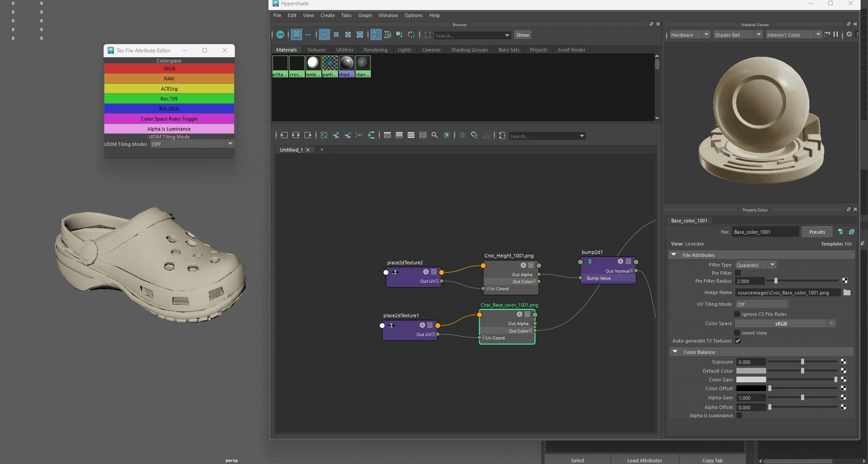Viewport: 868px width, 464px height.
Task: Enable the Pre Filter checkbox
Action: tap(738, 273)
